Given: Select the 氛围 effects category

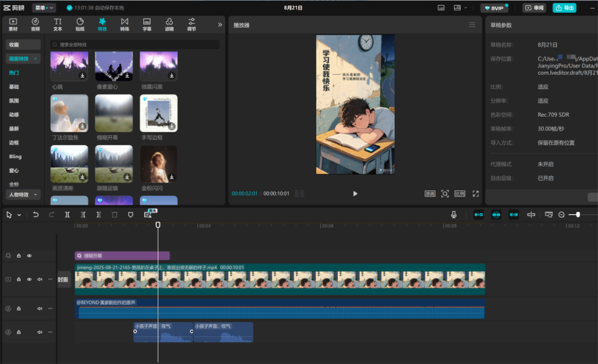Looking at the screenshot, I should tap(14, 101).
